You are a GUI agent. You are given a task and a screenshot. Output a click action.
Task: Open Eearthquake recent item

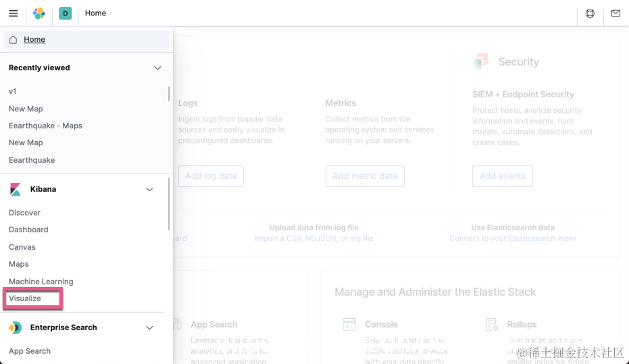pos(32,160)
